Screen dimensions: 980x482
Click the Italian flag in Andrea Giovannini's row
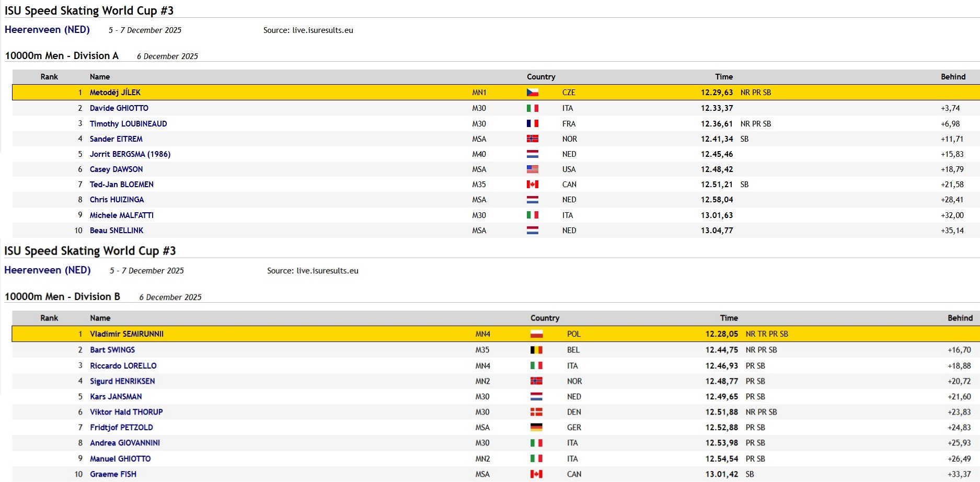[x=536, y=443]
